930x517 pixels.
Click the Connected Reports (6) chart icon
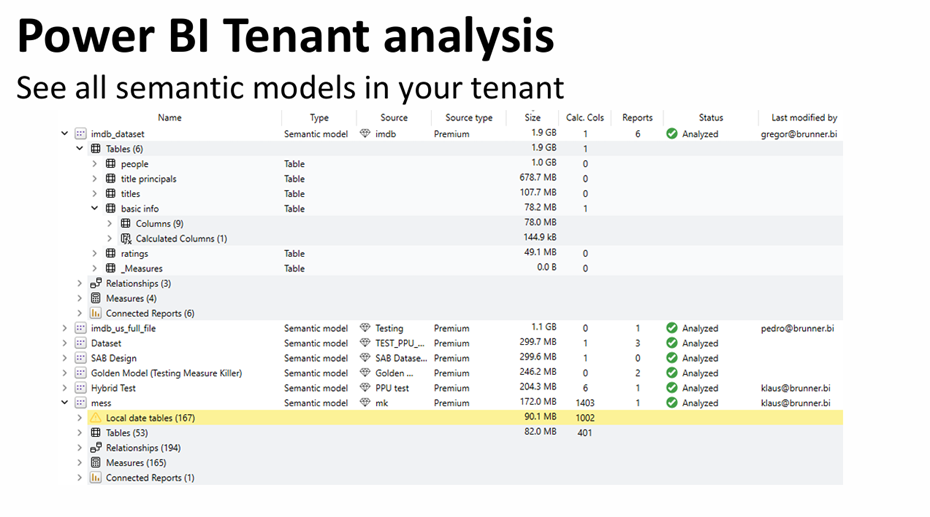point(96,314)
